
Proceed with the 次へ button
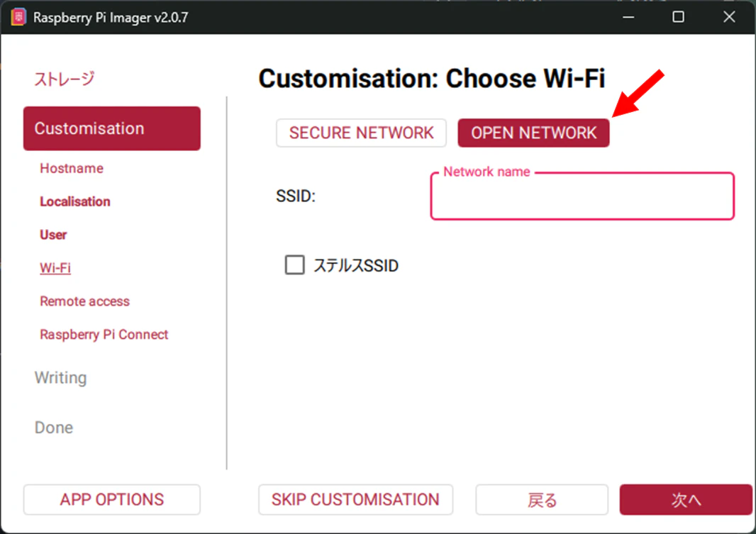[x=686, y=500]
